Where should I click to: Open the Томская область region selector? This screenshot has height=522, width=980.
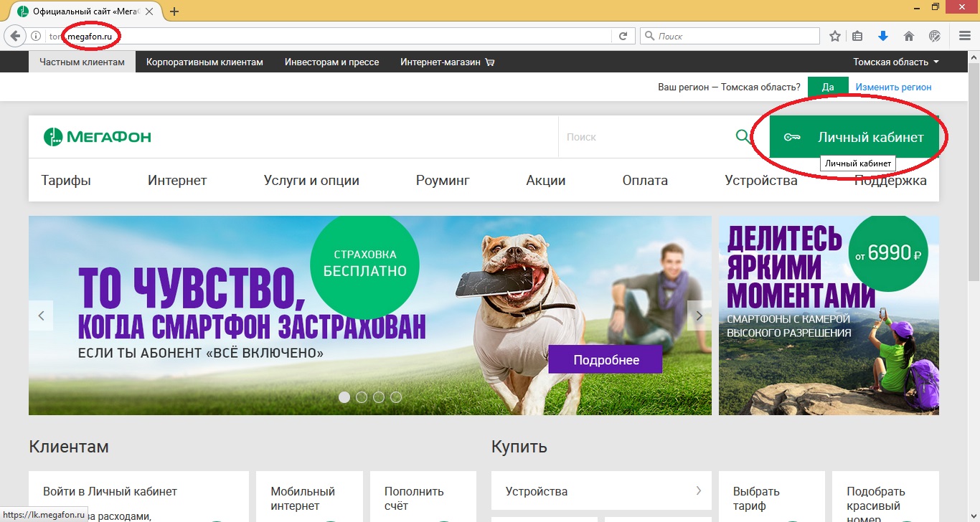point(894,62)
